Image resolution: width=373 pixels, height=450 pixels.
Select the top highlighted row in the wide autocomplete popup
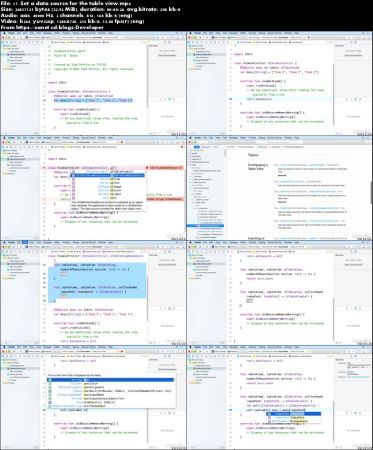click(x=110, y=380)
